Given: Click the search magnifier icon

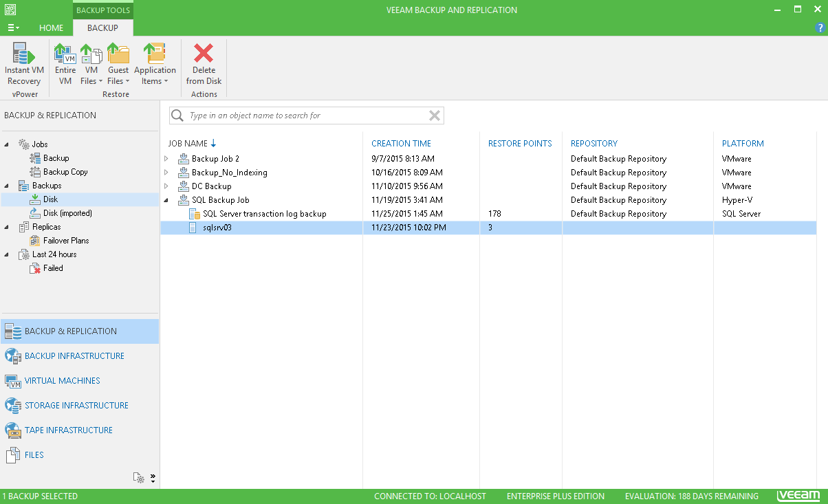Looking at the screenshot, I should (x=177, y=116).
